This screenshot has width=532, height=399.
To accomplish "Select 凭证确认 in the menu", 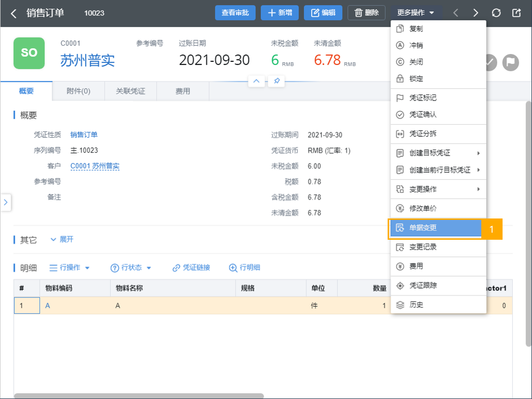I will click(438, 115).
